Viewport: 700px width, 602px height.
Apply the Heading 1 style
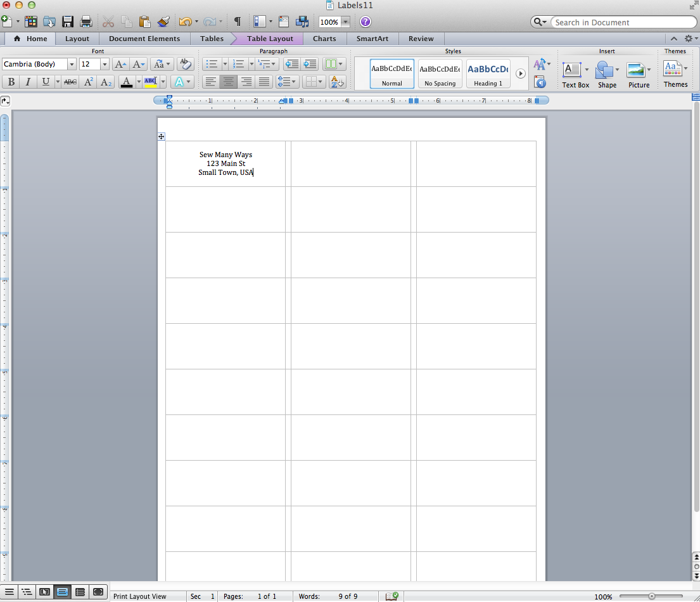(x=488, y=74)
